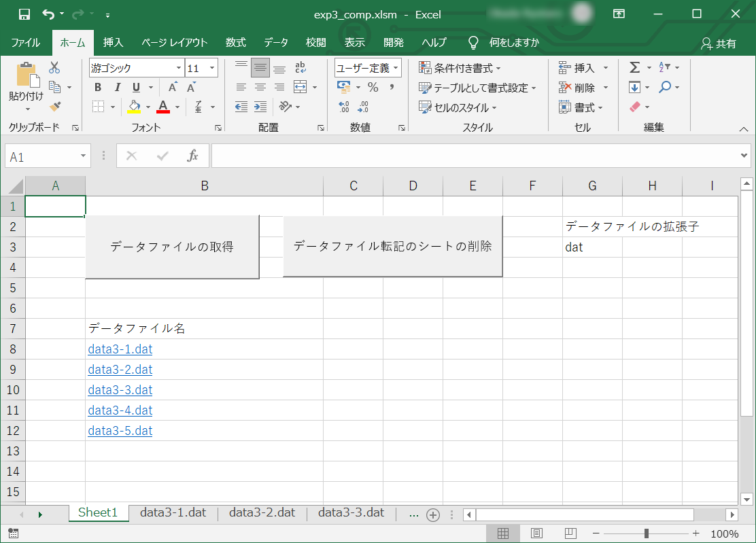Screen dimensions: 756x543
Task: Apply red font color
Action: coord(163,107)
